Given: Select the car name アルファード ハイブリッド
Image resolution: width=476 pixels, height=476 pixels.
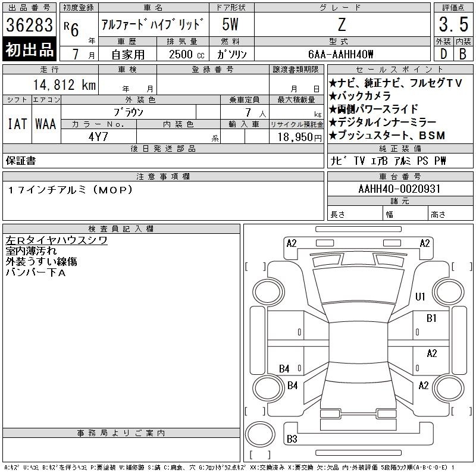Looking at the screenshot, I should tap(153, 24).
